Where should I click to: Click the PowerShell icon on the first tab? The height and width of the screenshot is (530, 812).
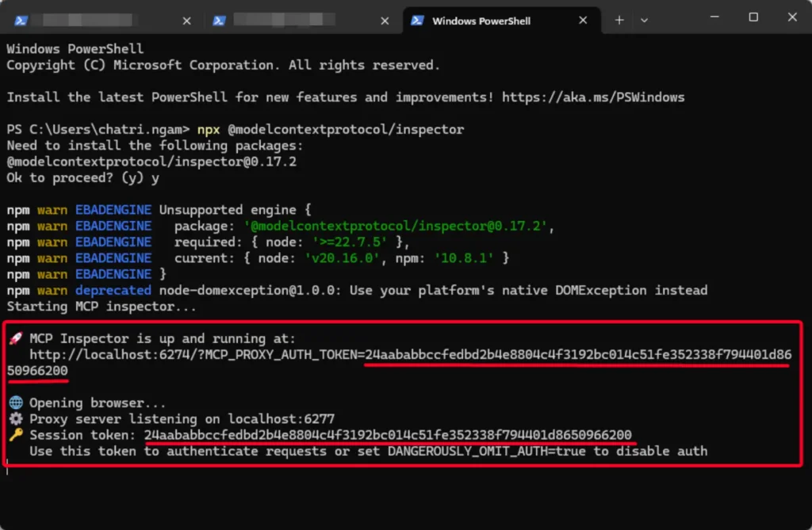(x=22, y=21)
